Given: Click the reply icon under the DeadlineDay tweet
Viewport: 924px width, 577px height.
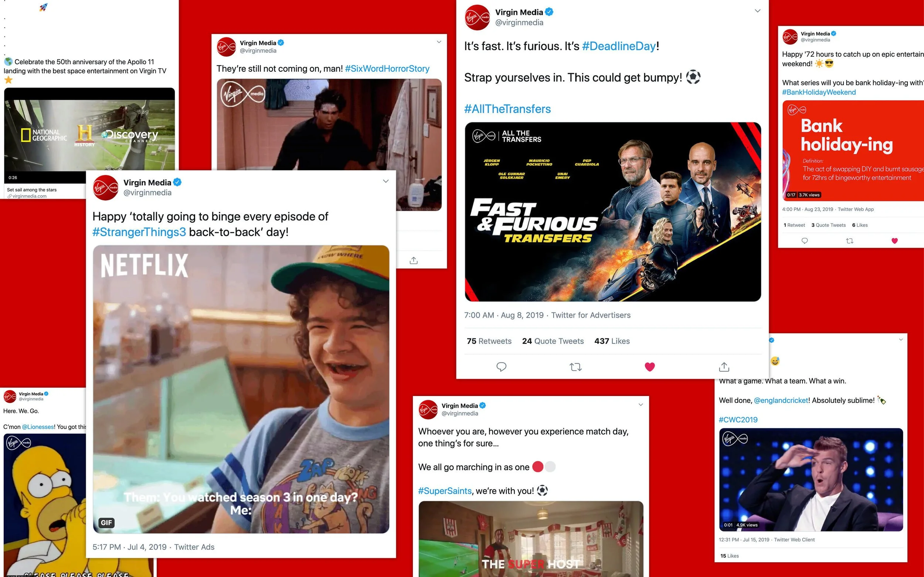Looking at the screenshot, I should coord(501,367).
